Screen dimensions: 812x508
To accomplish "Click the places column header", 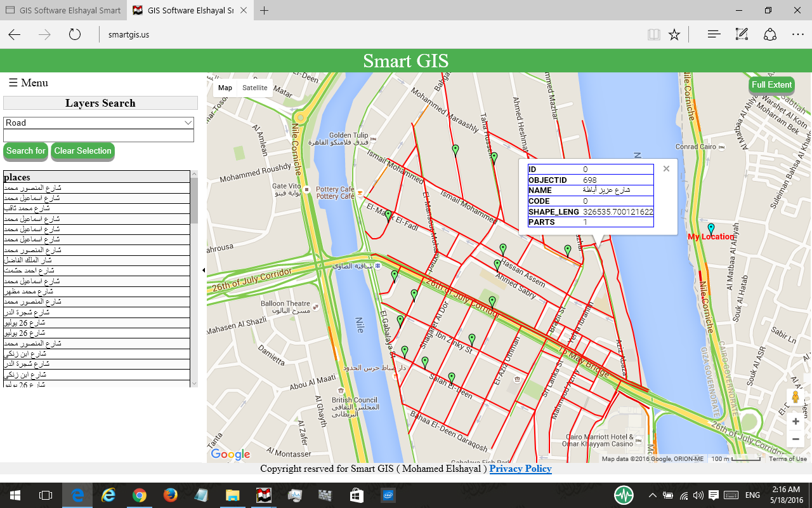I will (x=97, y=177).
